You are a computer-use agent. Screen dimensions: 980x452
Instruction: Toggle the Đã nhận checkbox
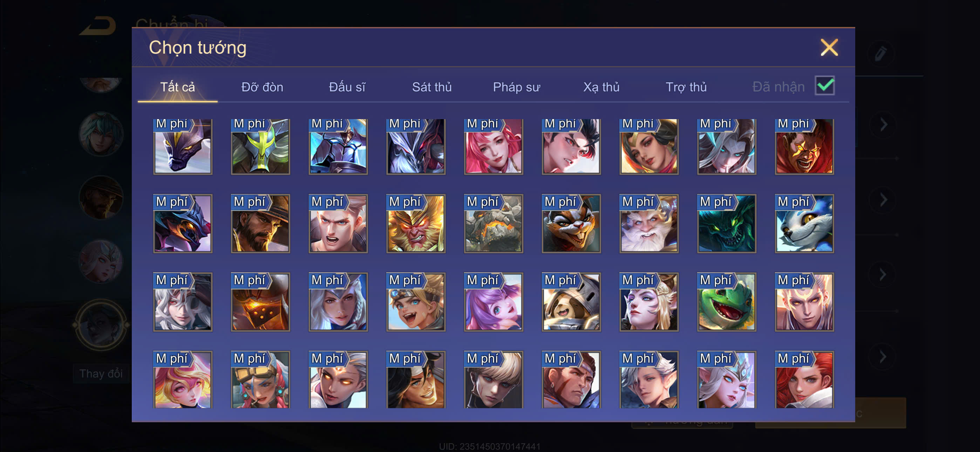pos(824,85)
